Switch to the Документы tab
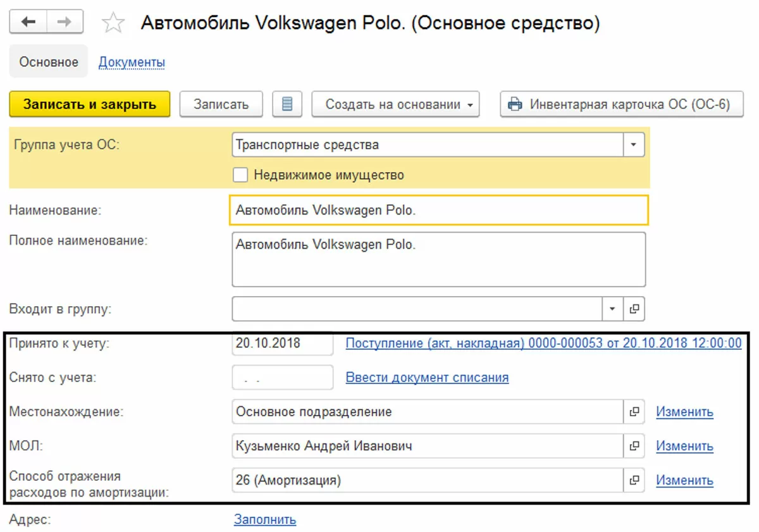 pos(132,62)
